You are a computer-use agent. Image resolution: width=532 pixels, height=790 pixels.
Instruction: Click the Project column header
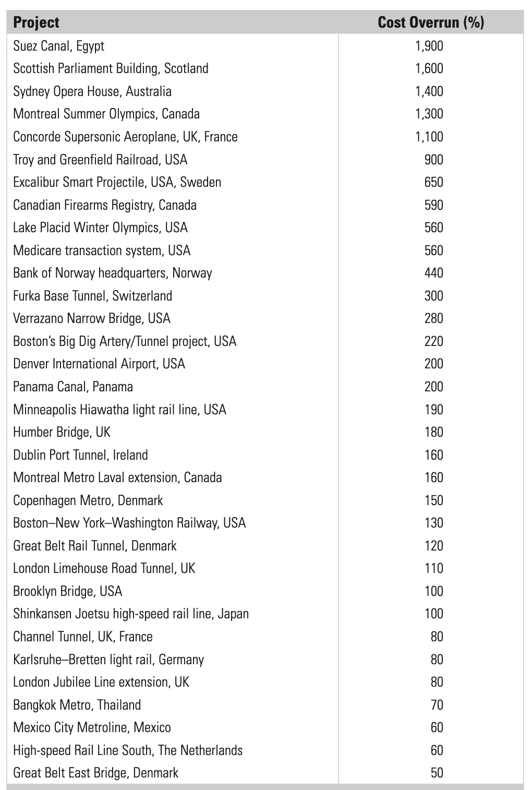pos(36,22)
